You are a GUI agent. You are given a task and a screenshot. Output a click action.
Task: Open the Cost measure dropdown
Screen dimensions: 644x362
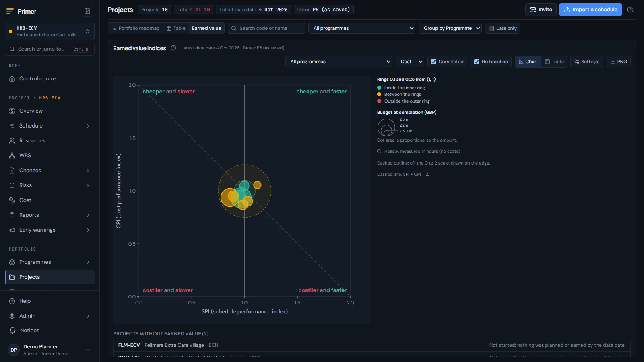[x=410, y=62]
